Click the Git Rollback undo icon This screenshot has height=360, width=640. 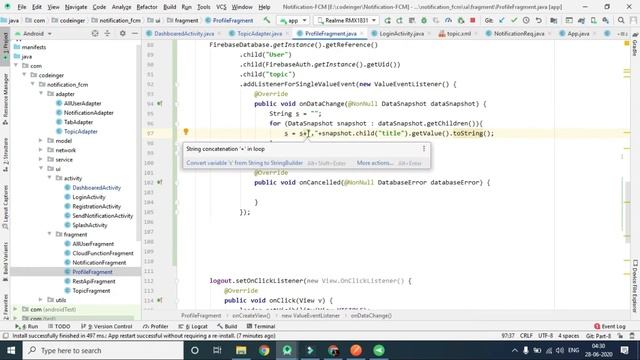[x=539, y=20]
